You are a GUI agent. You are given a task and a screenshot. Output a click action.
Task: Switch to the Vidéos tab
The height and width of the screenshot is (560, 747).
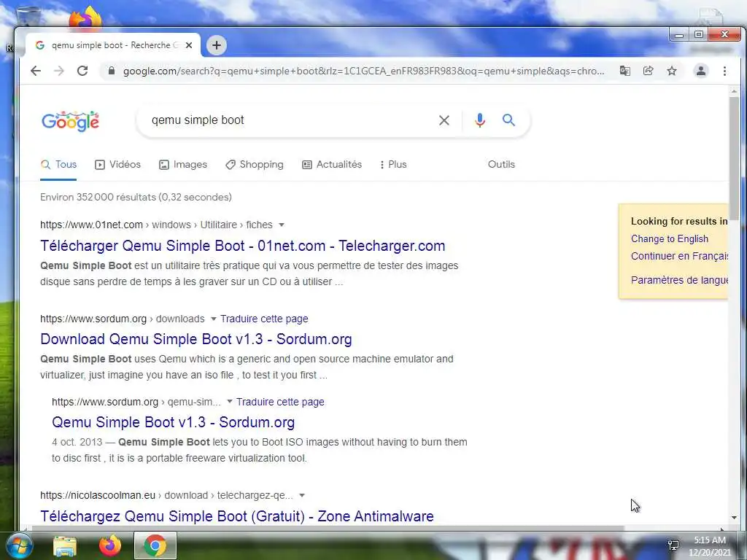tap(117, 165)
